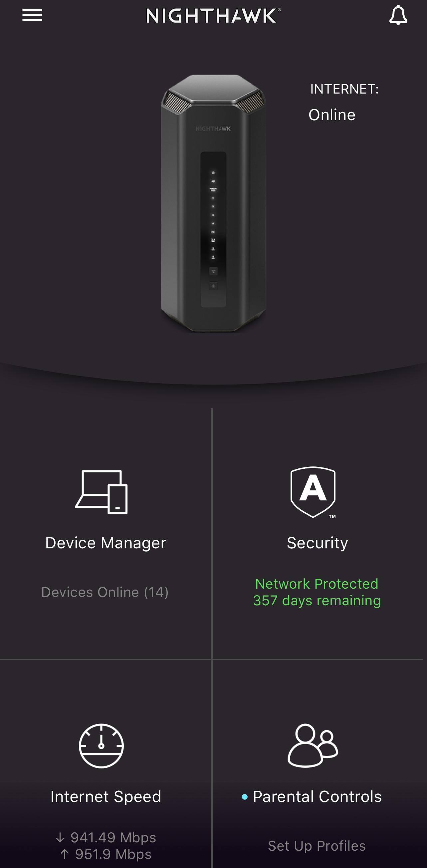Tap the NIGHTHAWK logo title
427x868 pixels.
click(214, 16)
